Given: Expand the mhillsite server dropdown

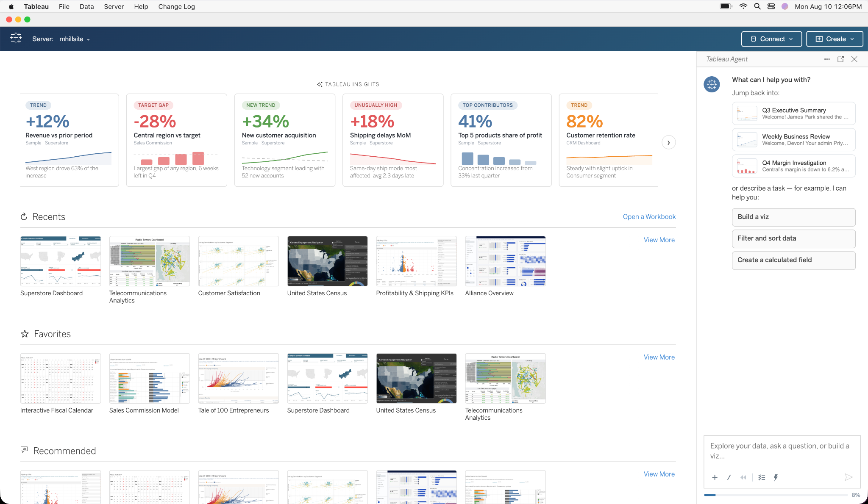Looking at the screenshot, I should [x=75, y=39].
